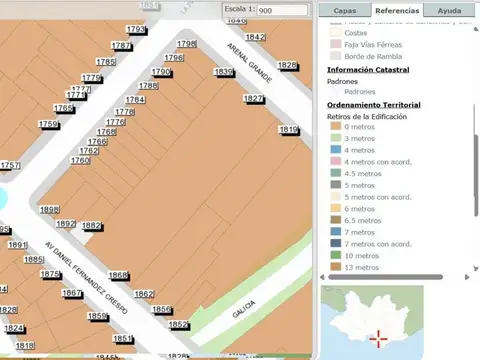Click door number 1784 on map

coord(135,100)
